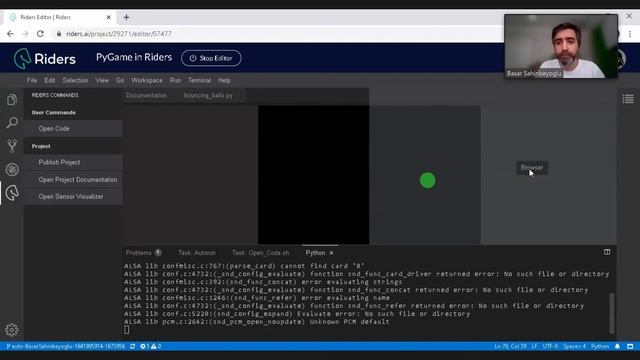Open the Source Control branch icon
Viewport: 640px width, 360px height.
tap(12, 146)
